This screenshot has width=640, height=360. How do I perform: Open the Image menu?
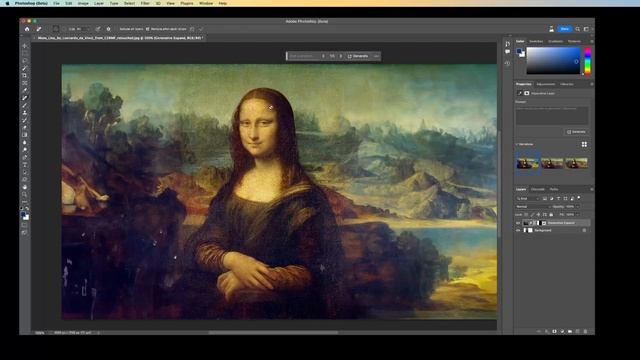click(x=83, y=3)
